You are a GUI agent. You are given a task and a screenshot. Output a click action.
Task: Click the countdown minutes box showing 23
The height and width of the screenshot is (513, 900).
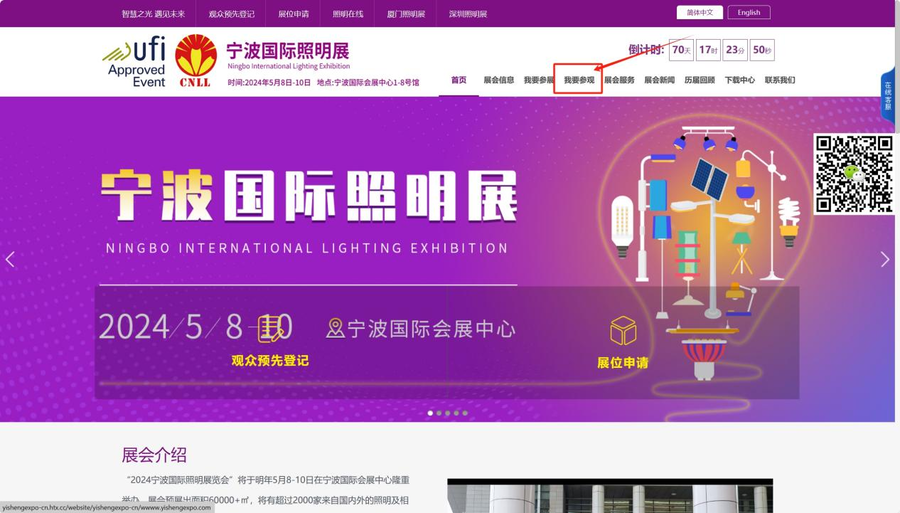coord(735,50)
